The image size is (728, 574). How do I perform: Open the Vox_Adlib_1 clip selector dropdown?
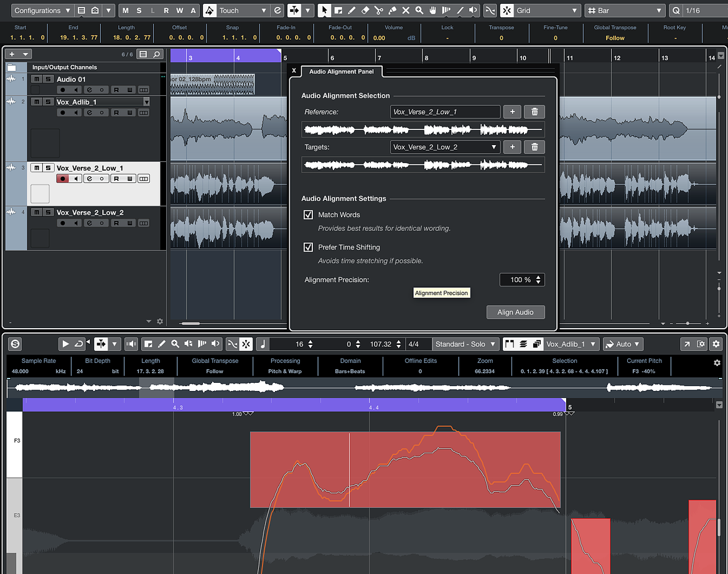point(572,344)
